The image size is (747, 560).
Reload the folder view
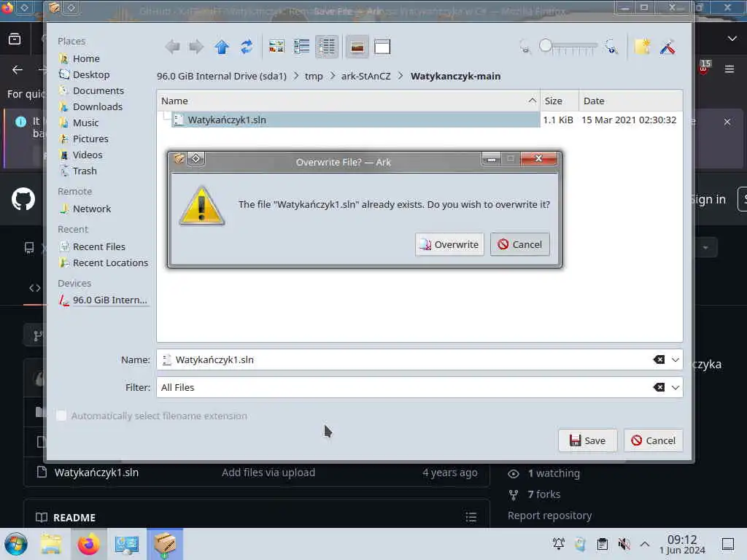click(x=247, y=47)
